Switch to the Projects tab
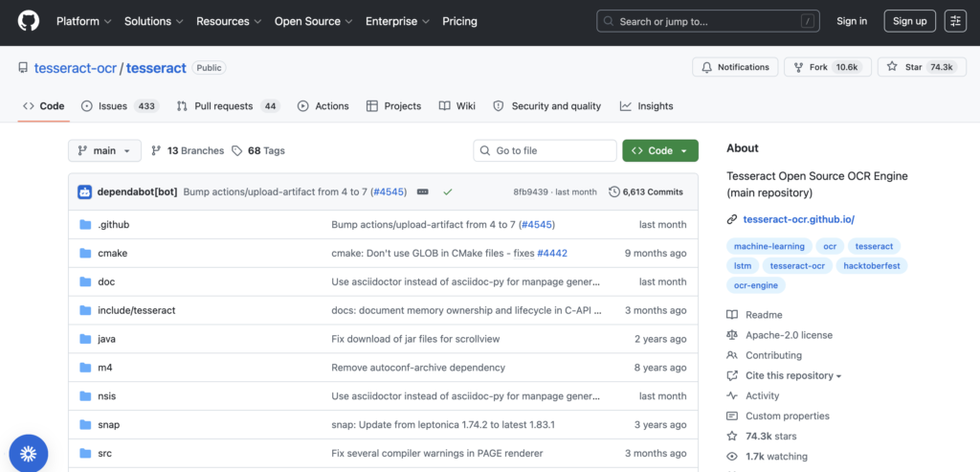Image resolution: width=980 pixels, height=472 pixels. click(x=393, y=106)
